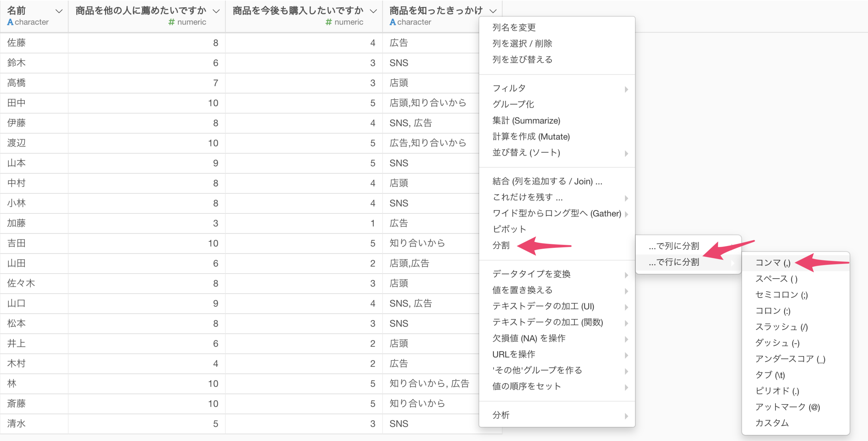Expand the 分析 submenu
Image resolution: width=868 pixels, height=441 pixels.
click(557, 415)
